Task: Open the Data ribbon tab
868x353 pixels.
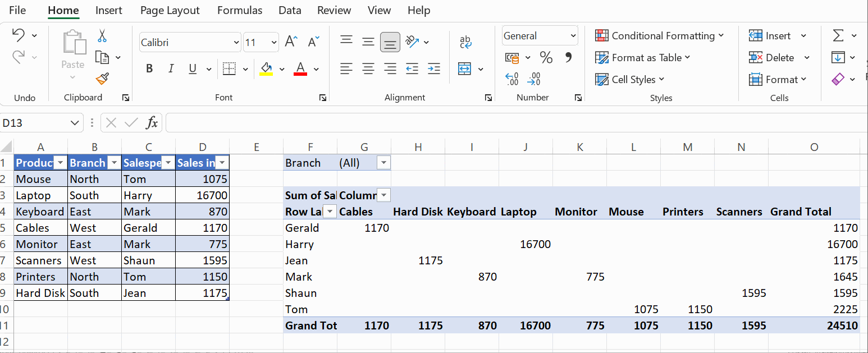Action: coord(290,10)
